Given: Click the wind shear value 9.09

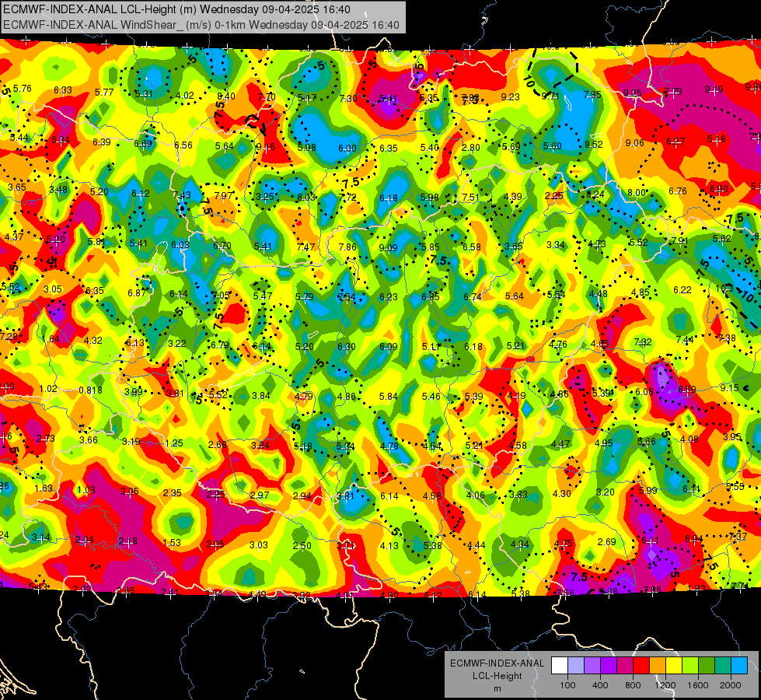Looking at the screenshot, I should coord(388,248).
